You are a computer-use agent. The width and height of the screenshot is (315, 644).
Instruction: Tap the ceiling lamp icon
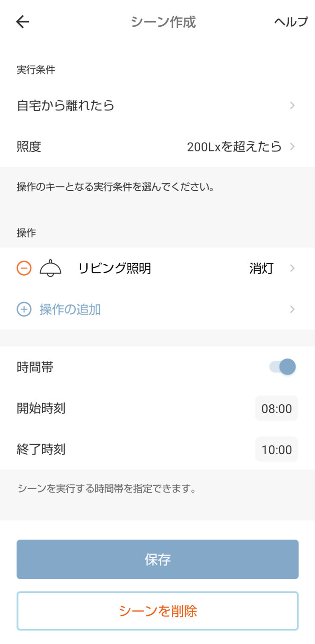[x=50, y=268]
